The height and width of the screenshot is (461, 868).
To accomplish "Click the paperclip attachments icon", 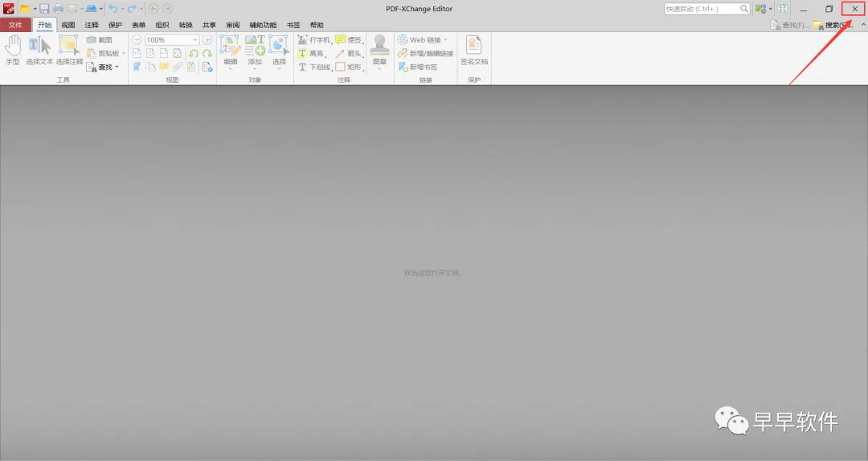I will click(x=177, y=67).
